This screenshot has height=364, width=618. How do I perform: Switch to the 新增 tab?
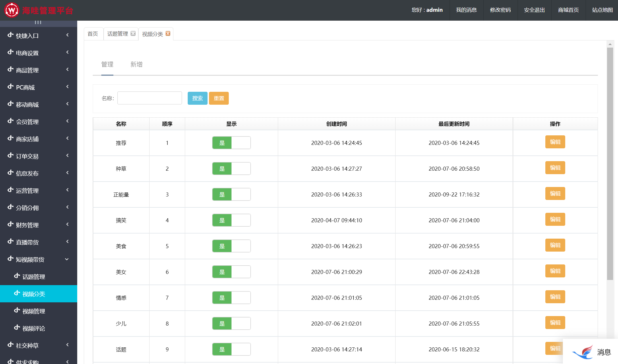coord(136,65)
